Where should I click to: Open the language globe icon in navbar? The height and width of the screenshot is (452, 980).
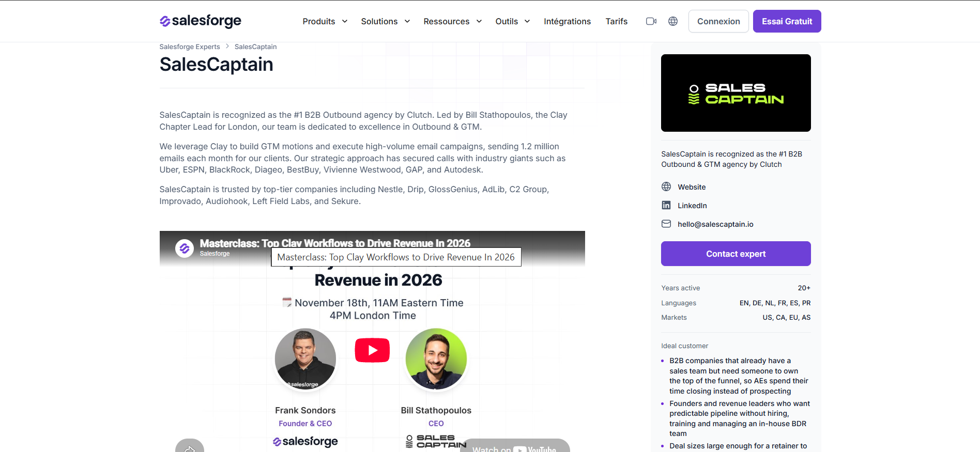pyautogui.click(x=673, y=21)
